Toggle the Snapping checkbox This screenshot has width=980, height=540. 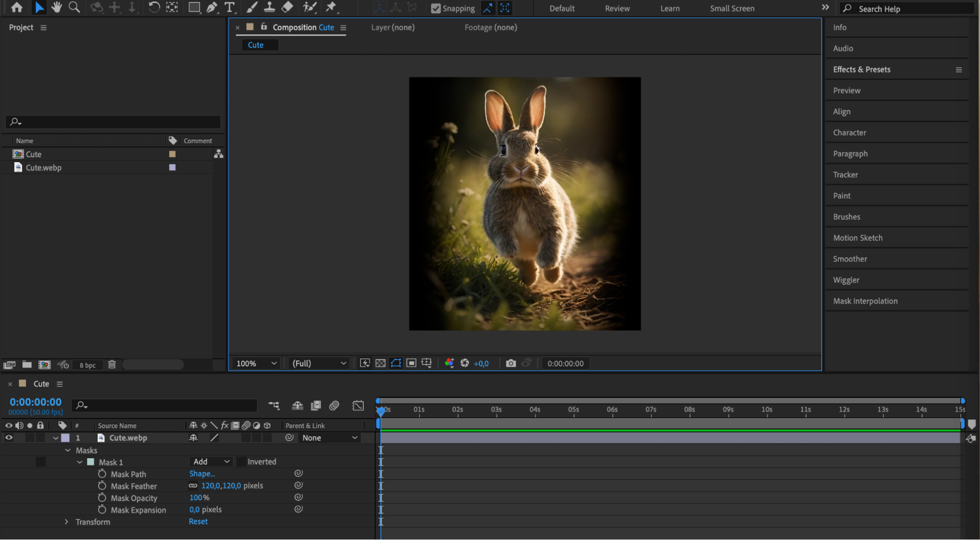435,8
